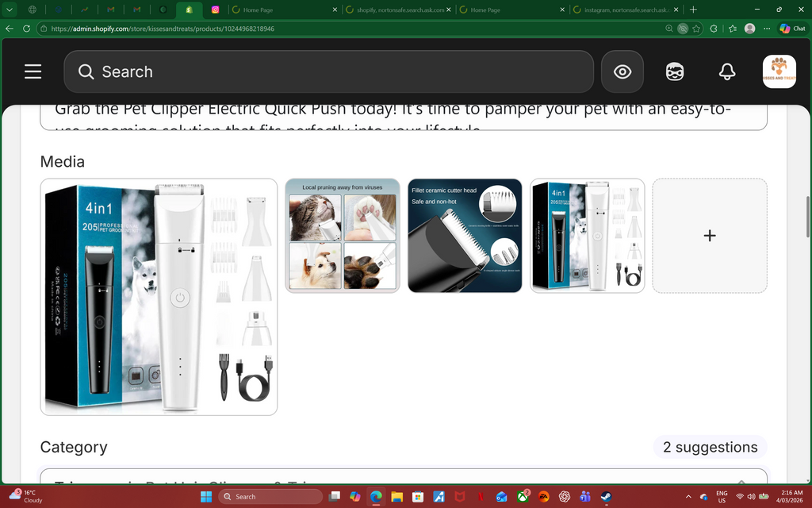Viewport: 812px width, 508px height.
Task: Select the small 4in1 kit thumbnail
Action: 587,235
